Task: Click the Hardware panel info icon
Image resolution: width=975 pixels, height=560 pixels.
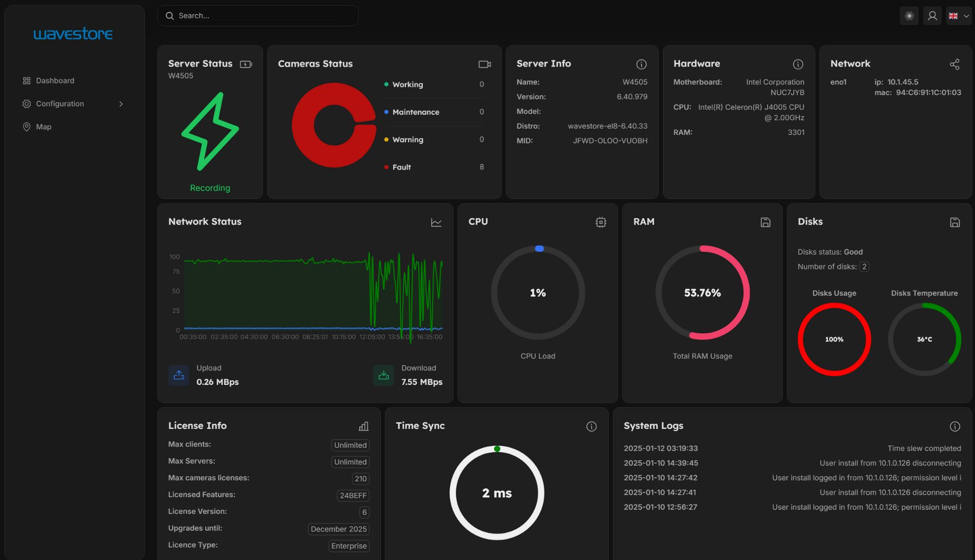Action: [x=798, y=64]
